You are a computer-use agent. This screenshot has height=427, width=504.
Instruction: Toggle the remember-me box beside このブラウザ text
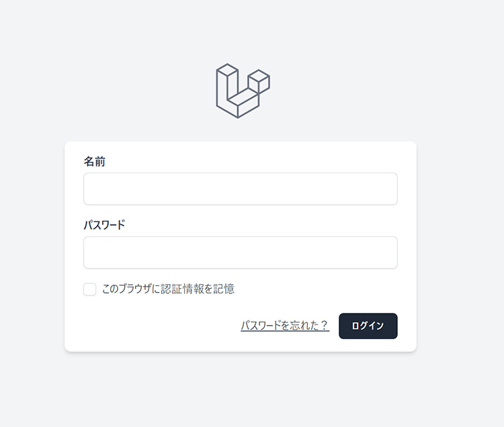89,289
